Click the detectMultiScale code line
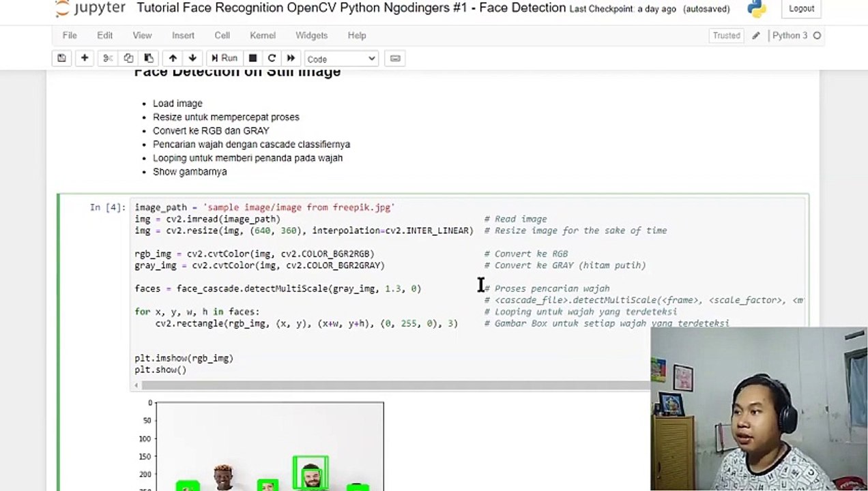This screenshot has height=491, width=868. point(278,288)
